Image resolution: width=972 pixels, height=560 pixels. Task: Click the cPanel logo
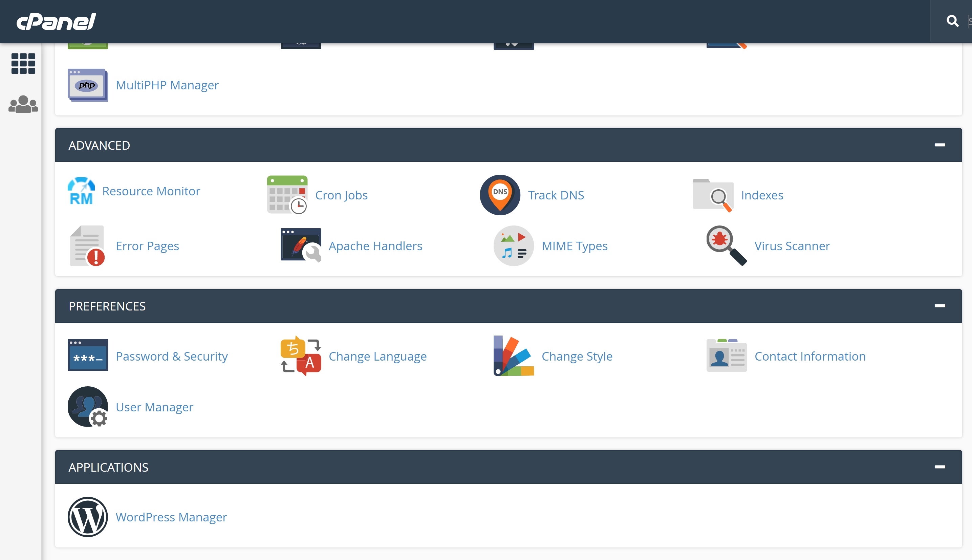[x=56, y=21]
